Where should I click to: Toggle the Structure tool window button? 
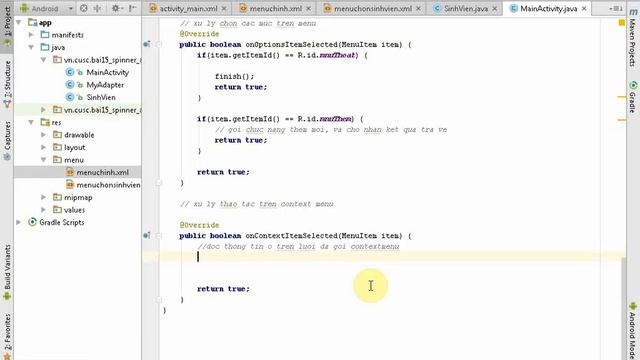pos(7,84)
